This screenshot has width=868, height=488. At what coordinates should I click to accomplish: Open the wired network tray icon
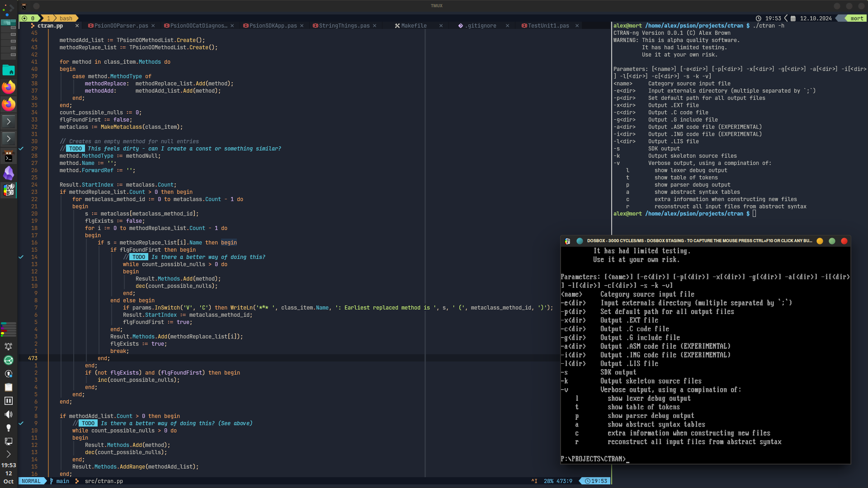[x=8, y=441]
